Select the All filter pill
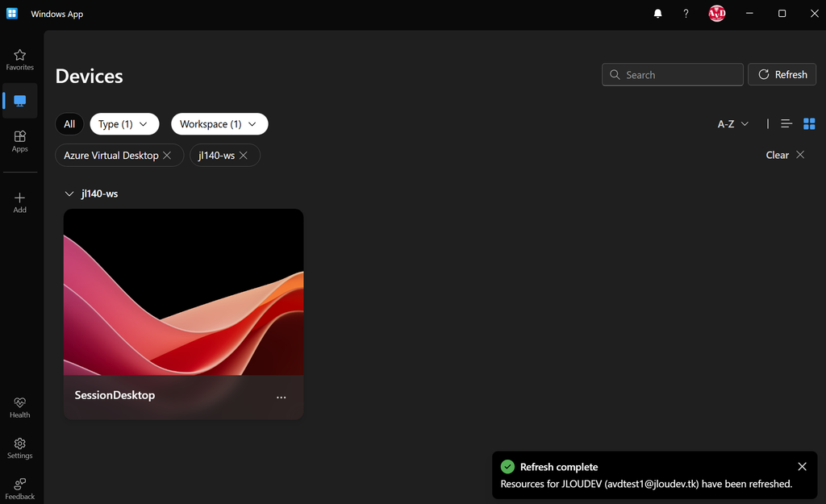Image resolution: width=826 pixels, height=504 pixels. tap(69, 124)
